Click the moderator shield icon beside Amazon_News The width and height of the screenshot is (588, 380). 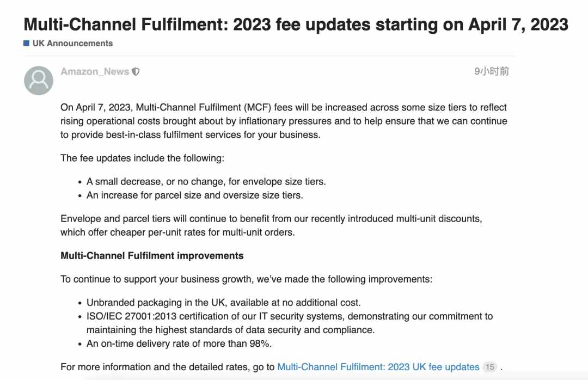[136, 71]
